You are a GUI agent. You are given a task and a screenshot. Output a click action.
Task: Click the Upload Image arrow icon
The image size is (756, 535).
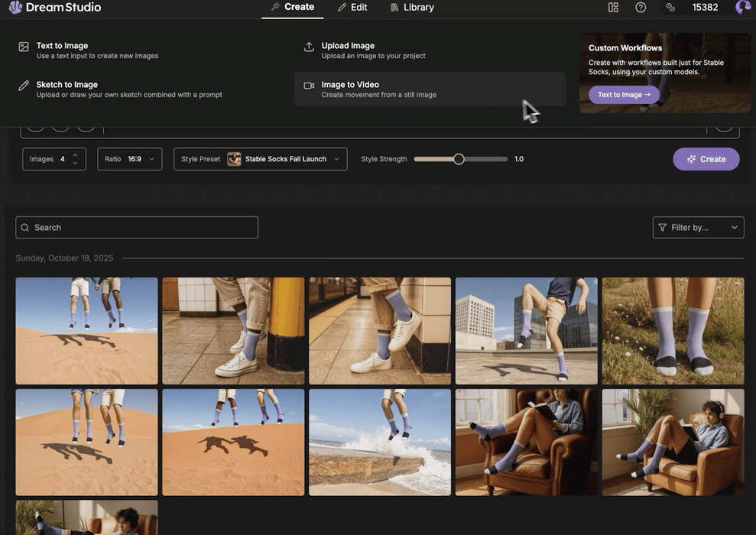(x=309, y=47)
